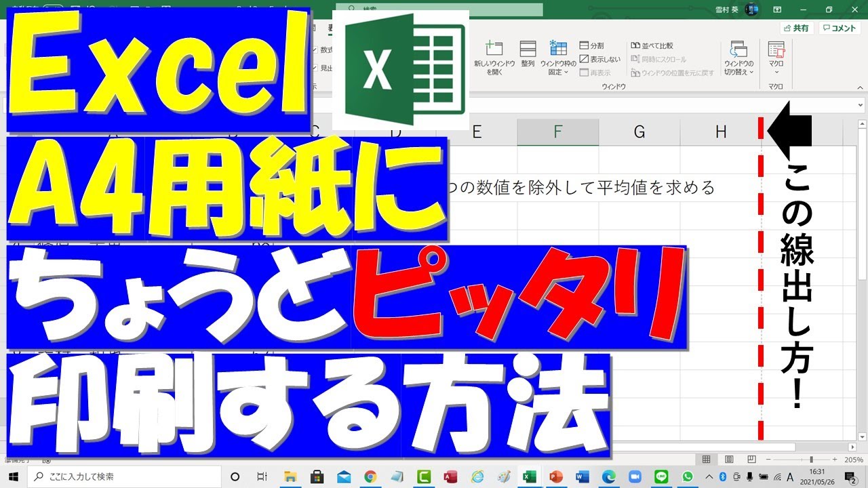This screenshot has height=488, width=868.
Task: Click the zoom slider handle
Action: pyautogui.click(x=812, y=460)
